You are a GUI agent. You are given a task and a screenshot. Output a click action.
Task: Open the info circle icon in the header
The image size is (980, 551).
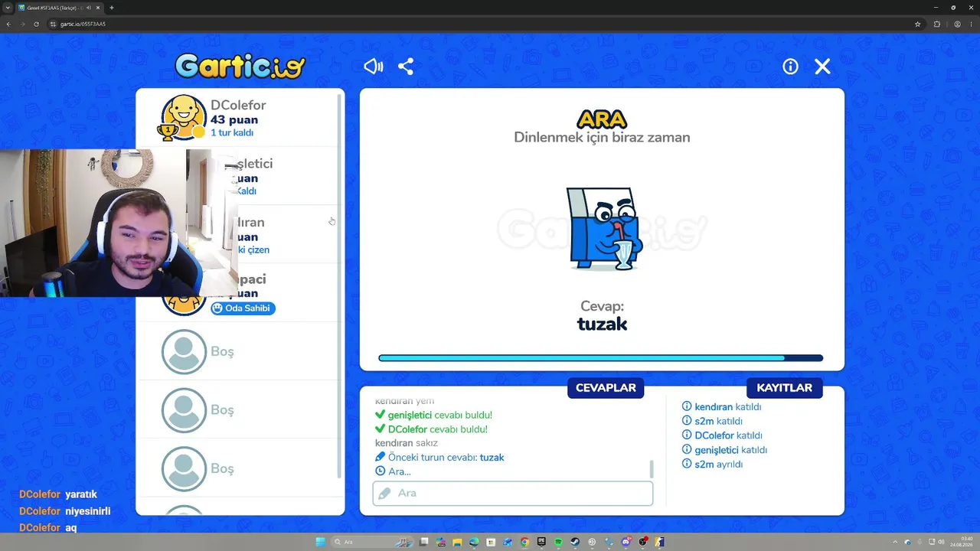(790, 67)
